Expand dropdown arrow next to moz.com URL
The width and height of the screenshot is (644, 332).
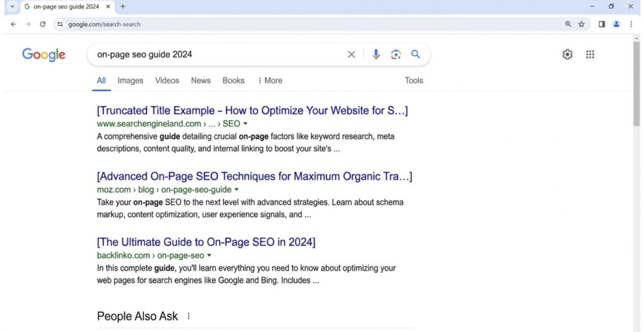coord(236,190)
